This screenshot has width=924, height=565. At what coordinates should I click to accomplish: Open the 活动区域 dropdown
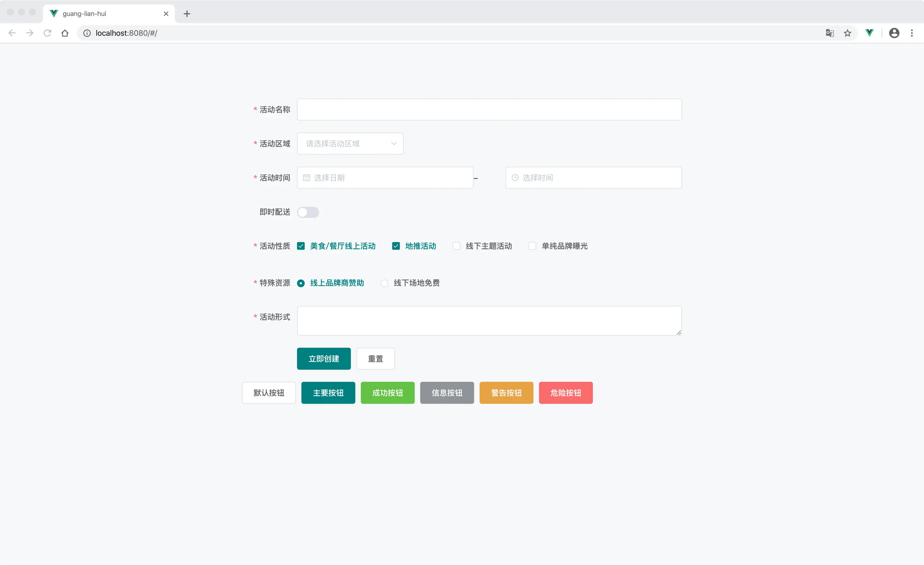coord(350,143)
